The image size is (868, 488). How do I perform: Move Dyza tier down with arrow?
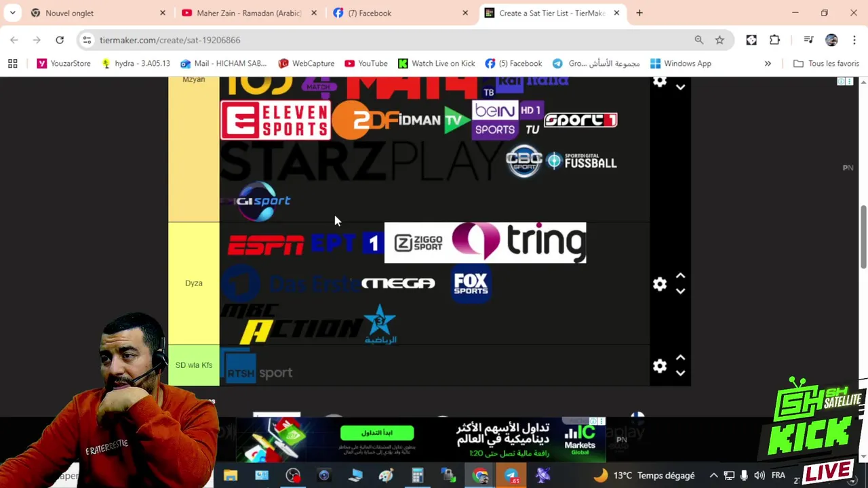tap(680, 291)
